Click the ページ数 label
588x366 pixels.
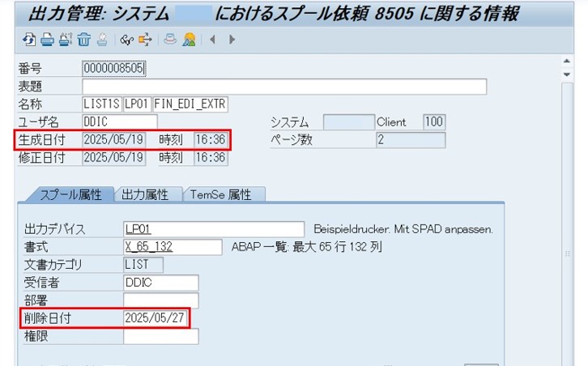(x=292, y=140)
